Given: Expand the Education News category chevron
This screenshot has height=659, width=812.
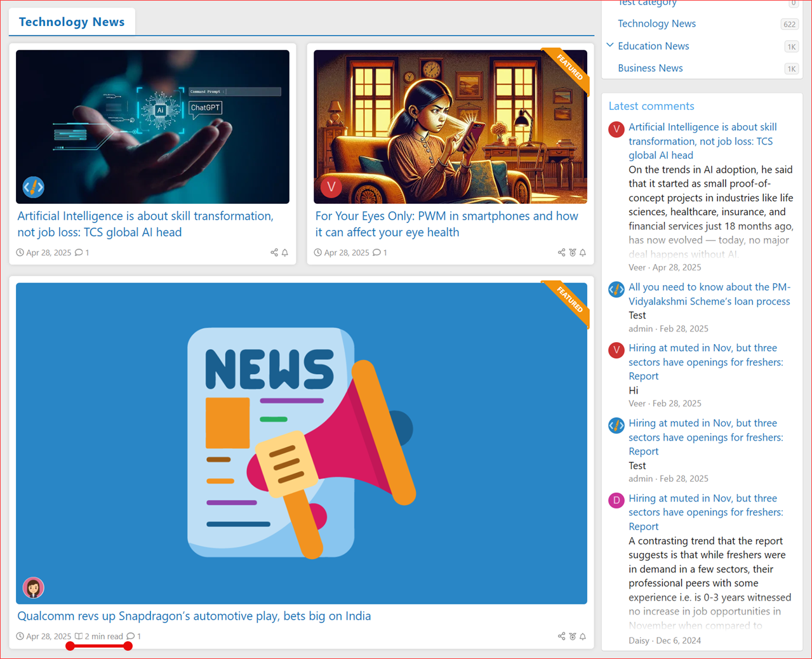Looking at the screenshot, I should 610,45.
